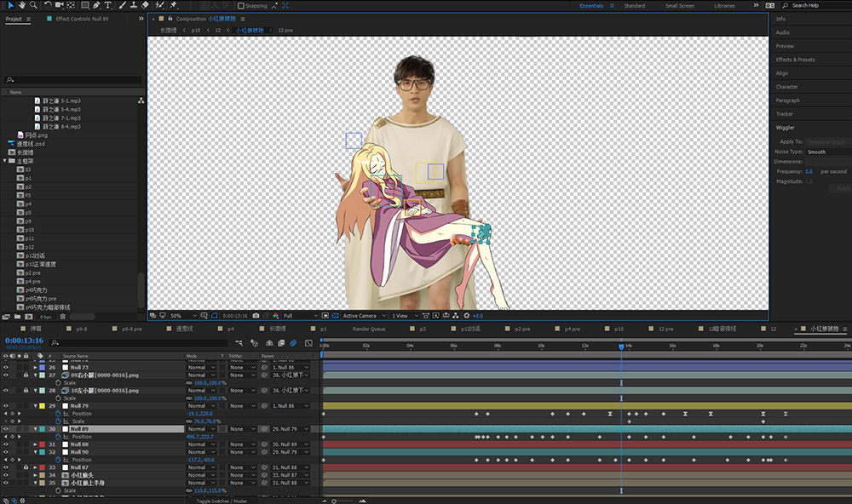Select the Zoom magnifier tool
Screen dimensions: 852x504
[x=34, y=5]
